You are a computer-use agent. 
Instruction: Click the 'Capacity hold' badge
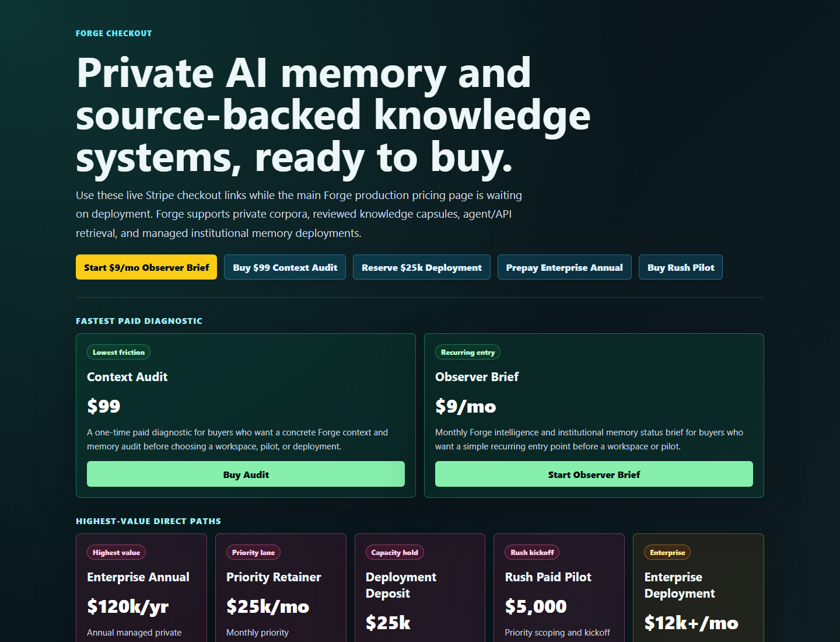(x=394, y=552)
